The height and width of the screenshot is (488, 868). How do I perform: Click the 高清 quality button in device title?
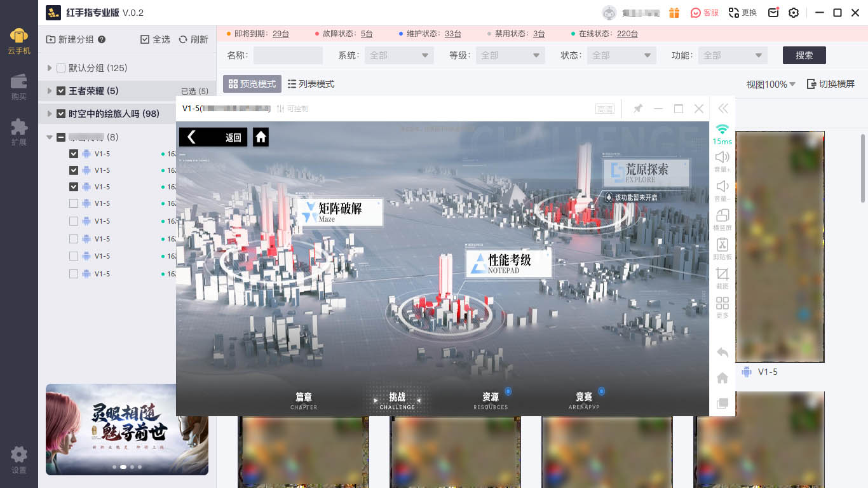[x=605, y=109]
